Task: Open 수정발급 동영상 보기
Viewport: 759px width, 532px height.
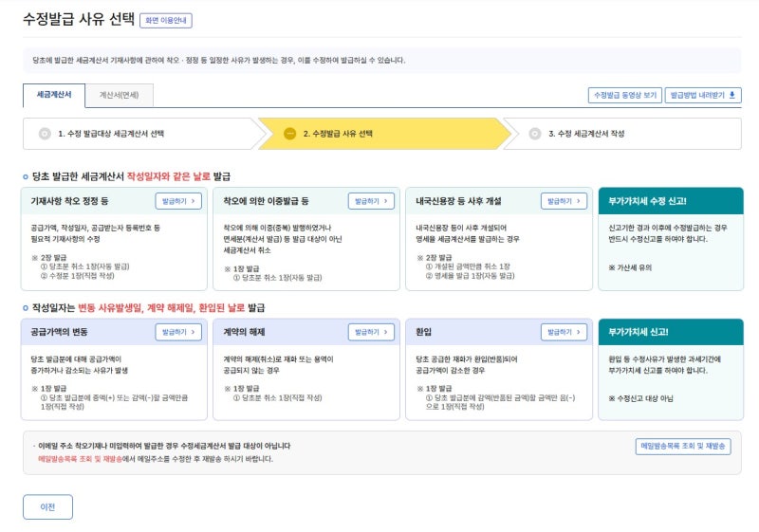Action: 625,95
